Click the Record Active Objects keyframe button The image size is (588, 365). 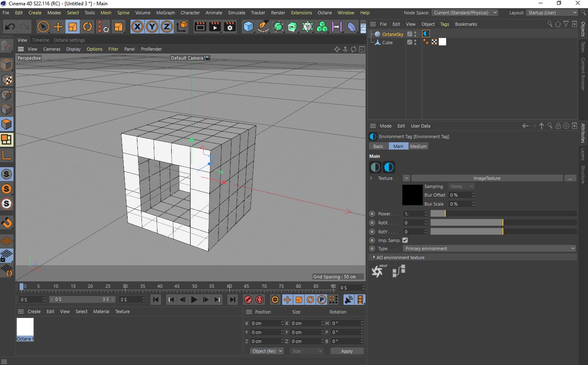pos(248,300)
